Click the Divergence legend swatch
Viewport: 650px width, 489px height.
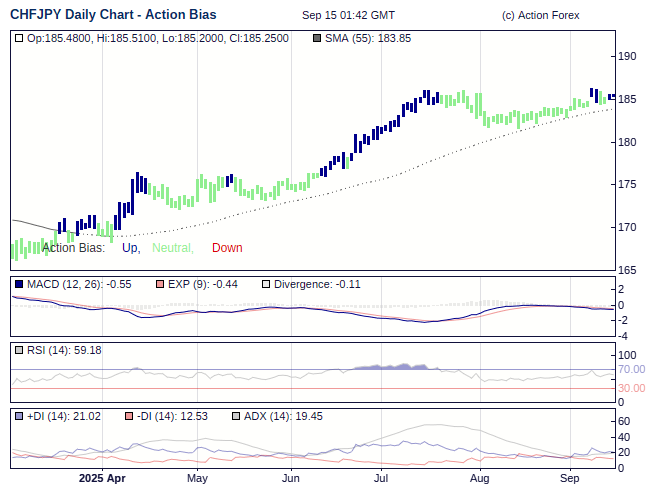[x=265, y=284]
